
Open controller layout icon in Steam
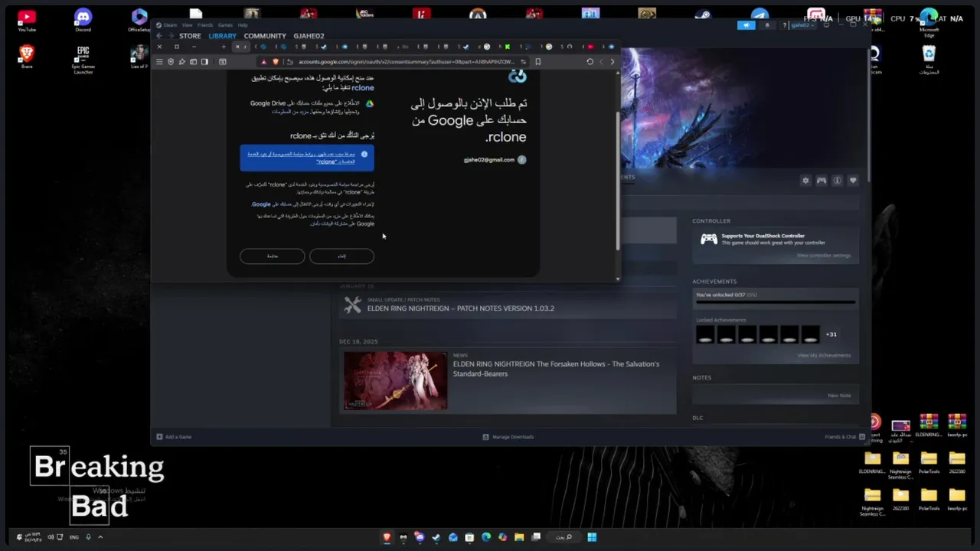(x=822, y=181)
